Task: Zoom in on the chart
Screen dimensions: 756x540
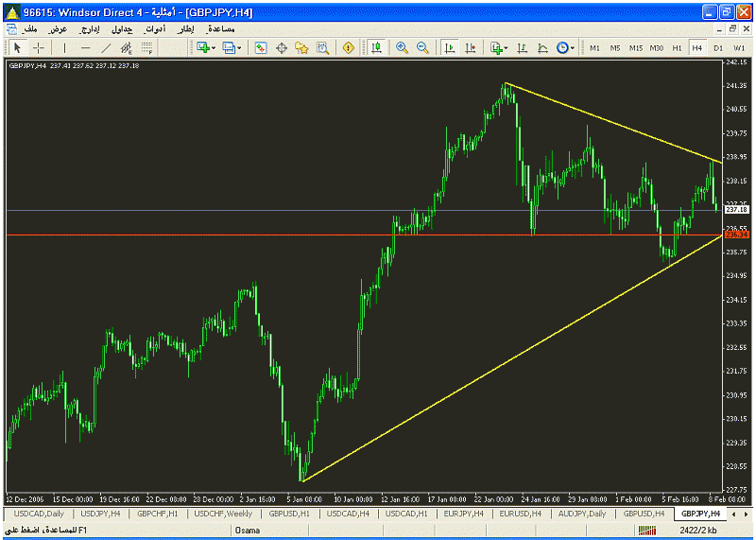Action: (402, 48)
